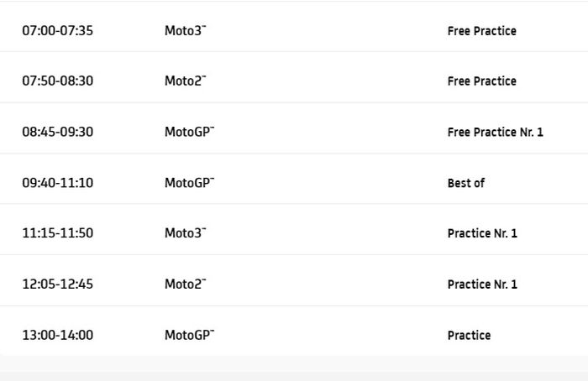This screenshot has height=381, width=588.
Task: Click the 07:50-08:30 time slot
Action: (x=57, y=81)
